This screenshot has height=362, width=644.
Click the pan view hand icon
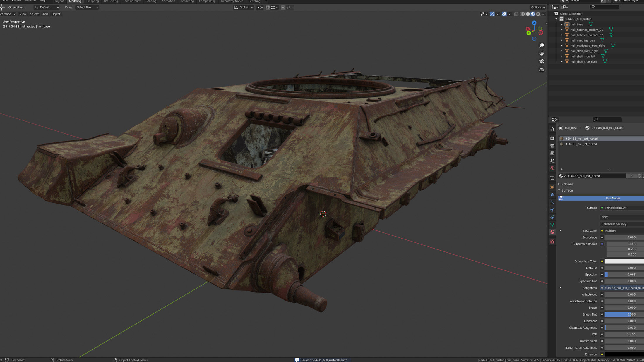pyautogui.click(x=542, y=53)
